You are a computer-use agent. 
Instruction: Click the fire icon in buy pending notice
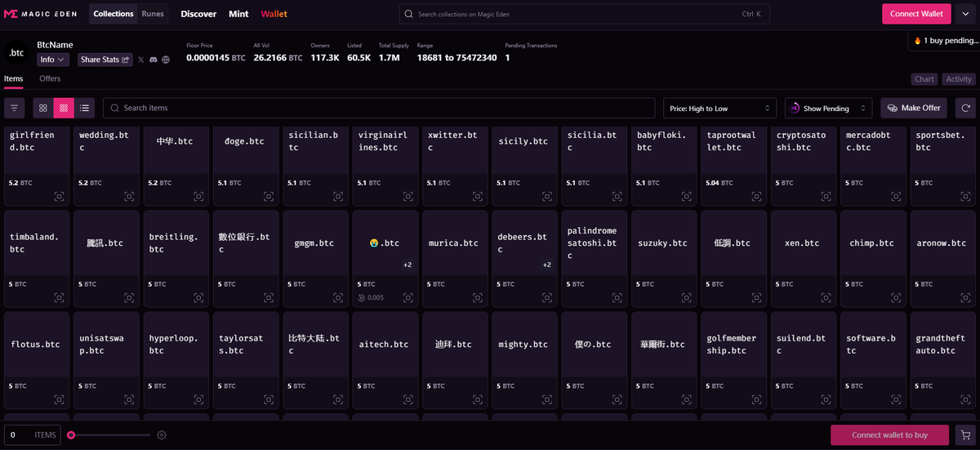[918, 41]
